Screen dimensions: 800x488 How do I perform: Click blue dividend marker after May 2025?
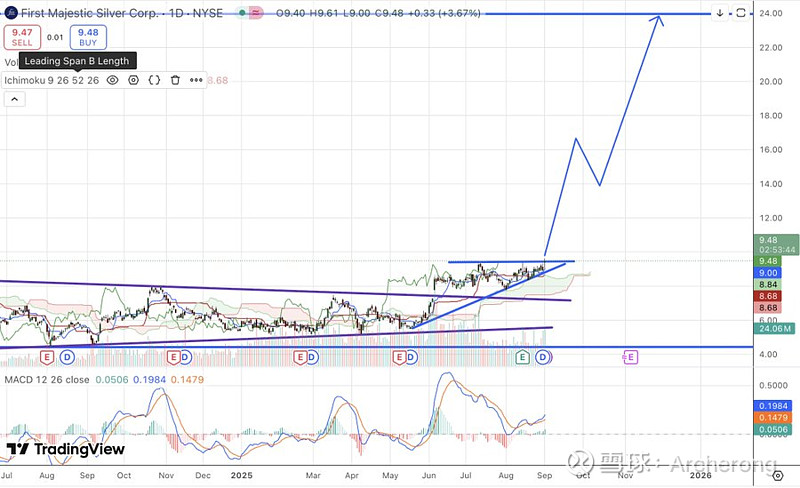click(410, 357)
